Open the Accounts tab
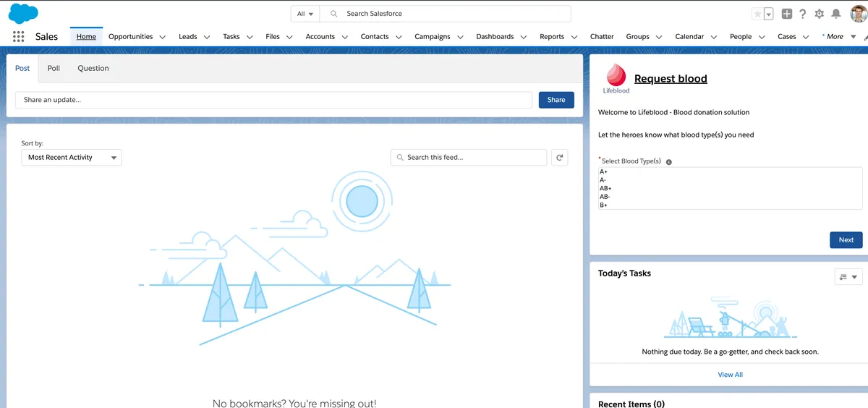The image size is (868, 408). click(320, 37)
